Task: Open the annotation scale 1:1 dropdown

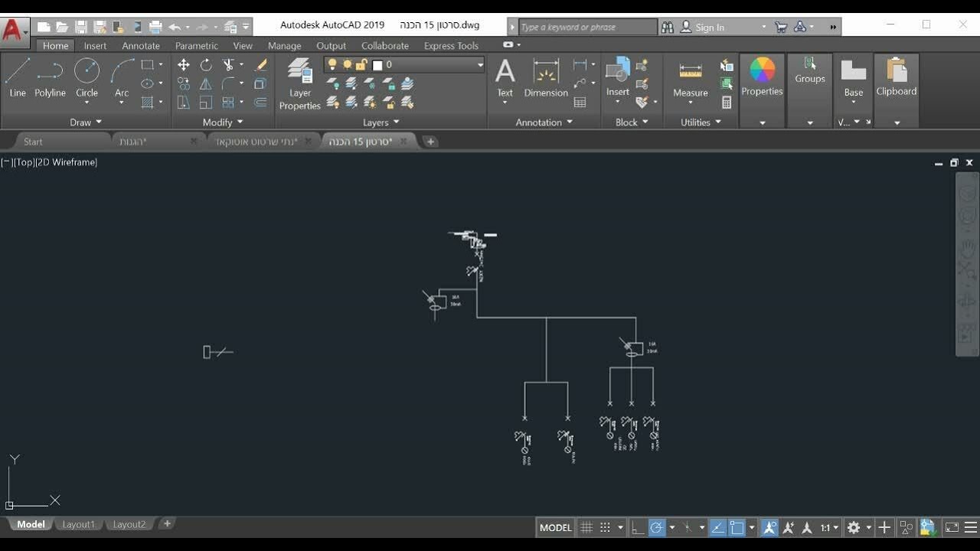Action: (829, 527)
